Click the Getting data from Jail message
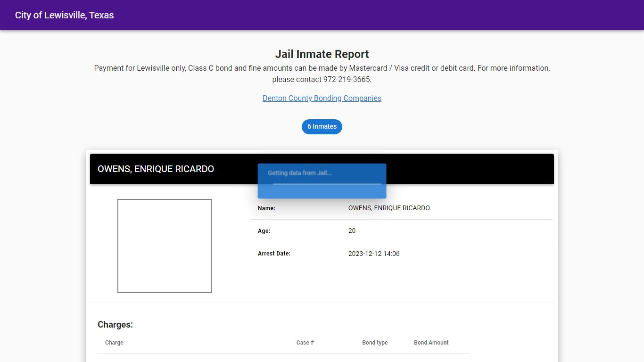Viewport: 644px width, 362px height. tap(300, 173)
